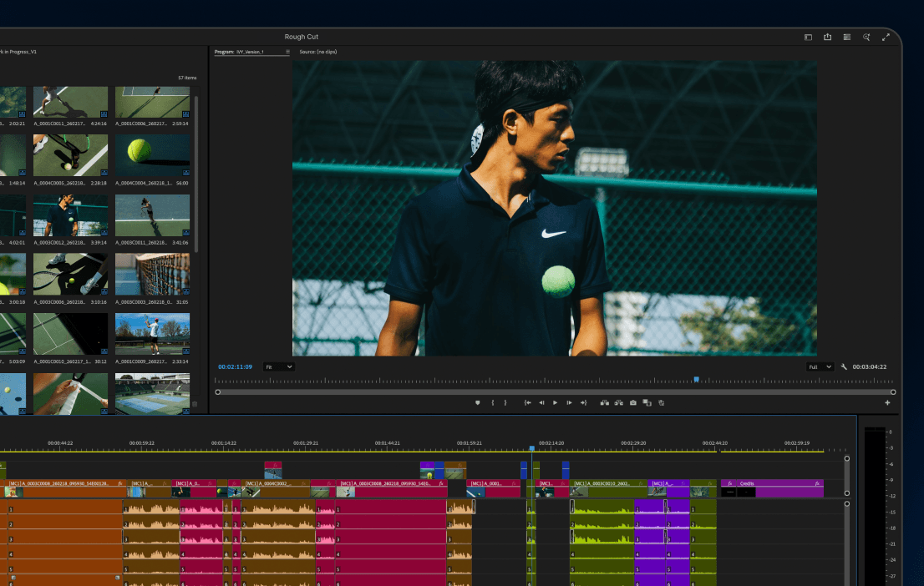Screen dimensions: 924x586
Task: Click the video tracks upper scroll handle
Action: click(x=847, y=458)
